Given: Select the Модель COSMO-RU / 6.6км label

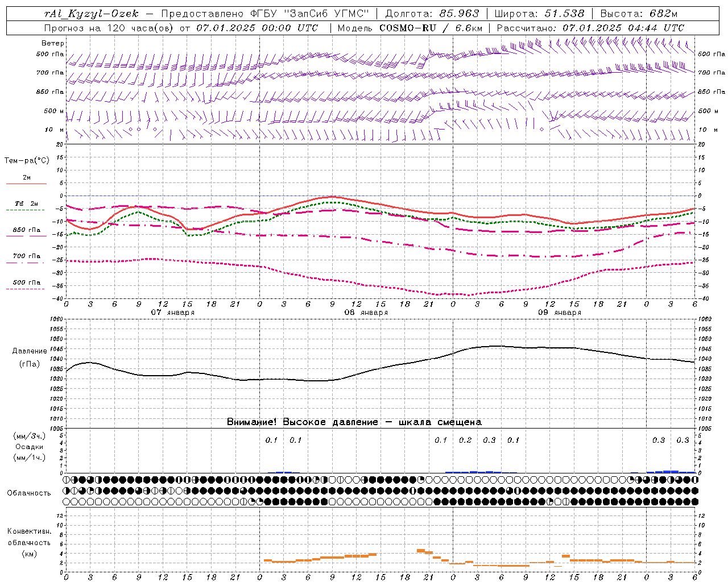Looking at the screenshot, I should pyautogui.click(x=410, y=28).
